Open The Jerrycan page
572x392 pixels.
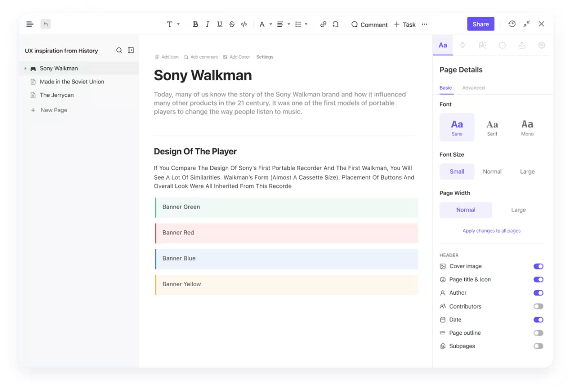pos(57,95)
